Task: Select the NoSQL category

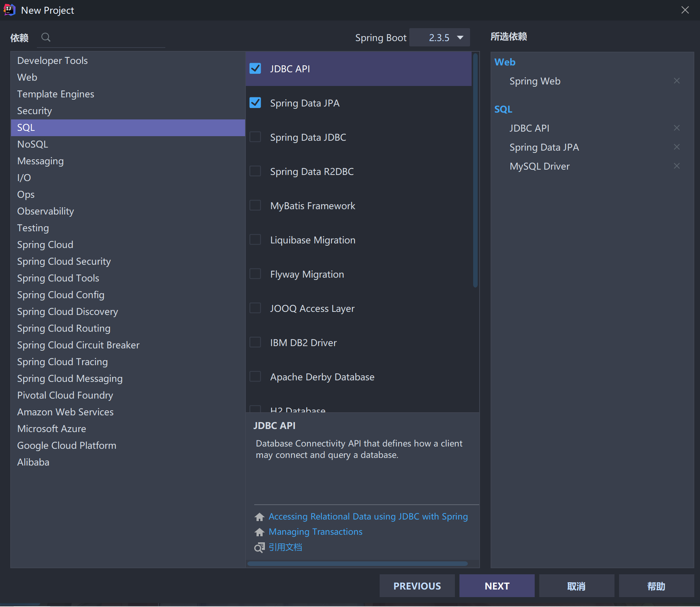Action: (x=128, y=144)
